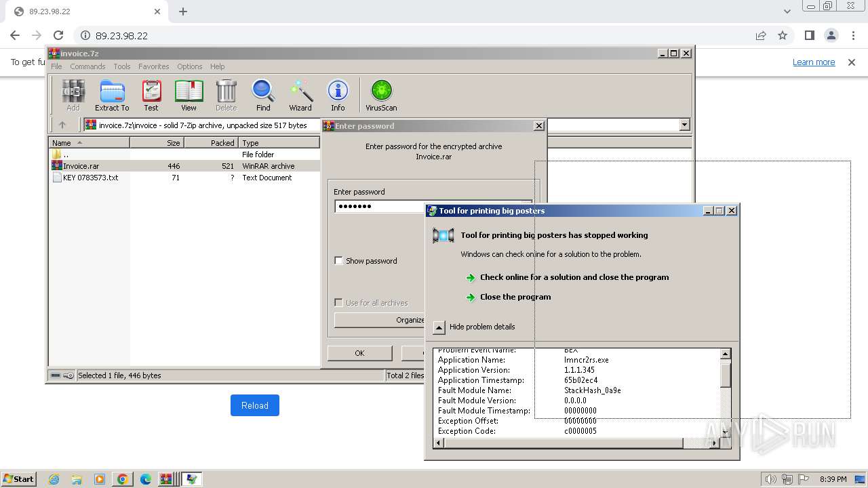Open the View toolbar icon
The height and width of the screenshot is (488, 868).
(x=189, y=95)
